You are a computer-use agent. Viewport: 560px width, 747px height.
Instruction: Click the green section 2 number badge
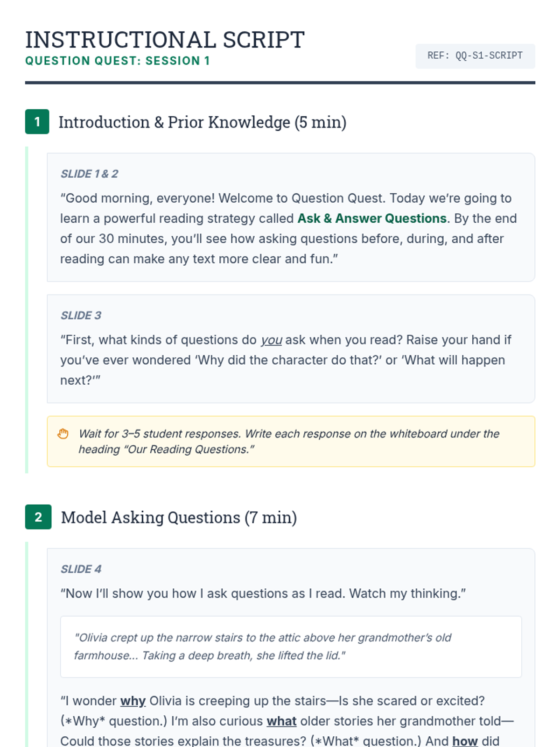point(38,517)
